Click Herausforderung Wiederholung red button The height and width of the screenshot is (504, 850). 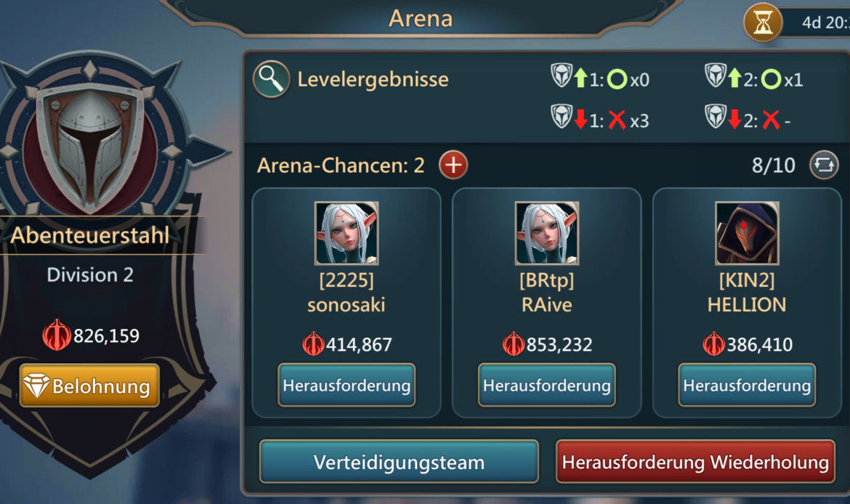click(x=695, y=462)
